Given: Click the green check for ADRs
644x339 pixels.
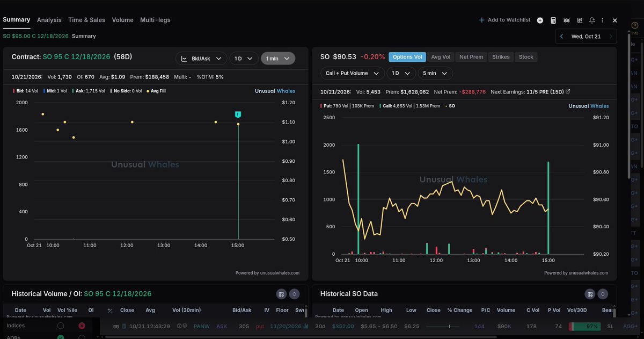Looking at the screenshot, I should pos(61,337).
